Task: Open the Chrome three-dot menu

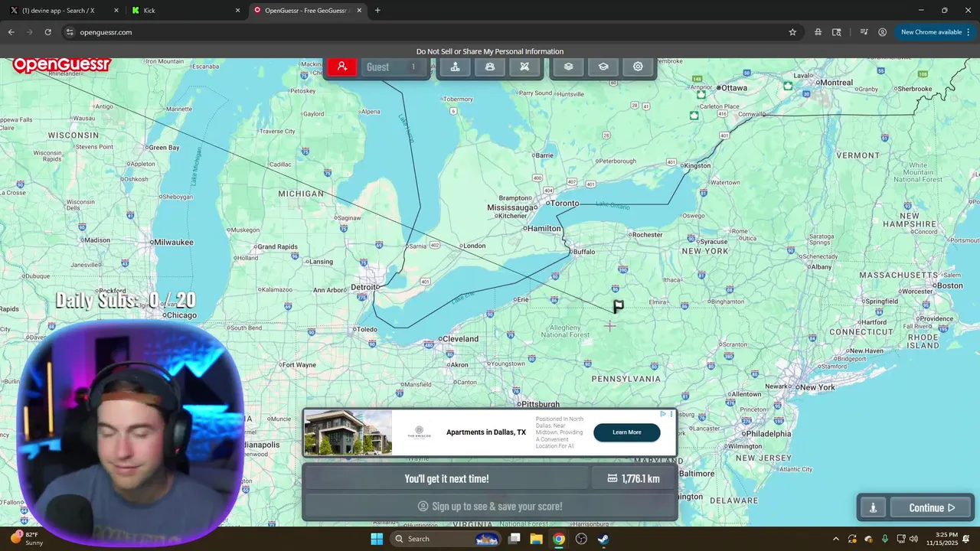Action: tap(969, 32)
